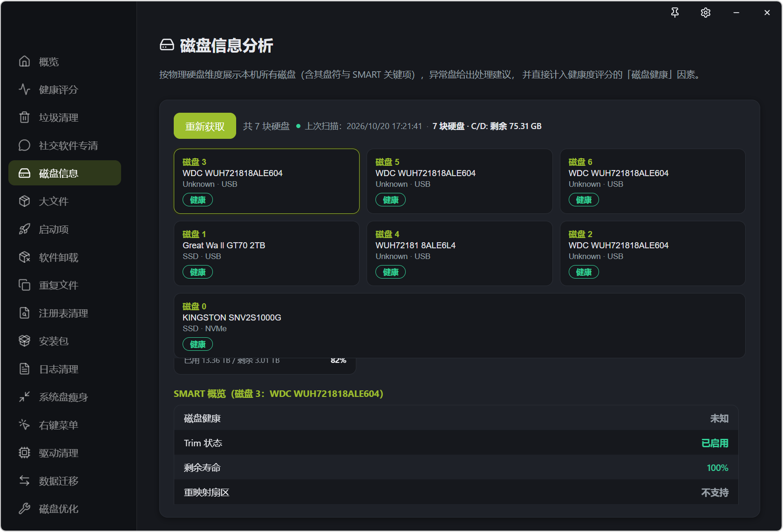Click the boxes icon for install packages
783x532 pixels.
click(x=24, y=341)
